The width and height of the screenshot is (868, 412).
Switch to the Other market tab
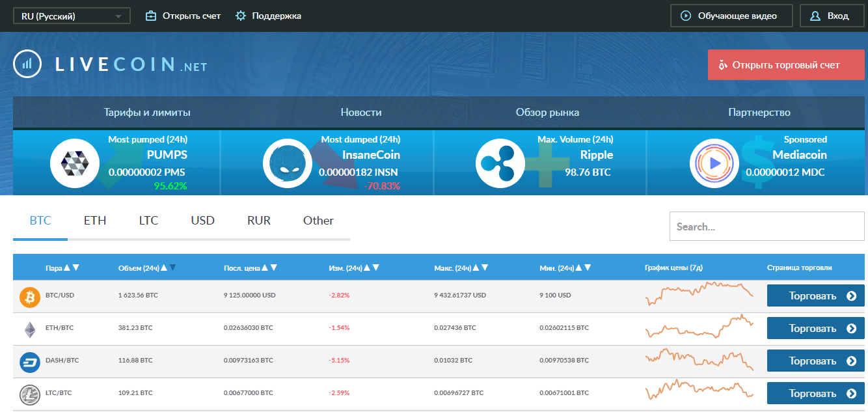(x=318, y=221)
